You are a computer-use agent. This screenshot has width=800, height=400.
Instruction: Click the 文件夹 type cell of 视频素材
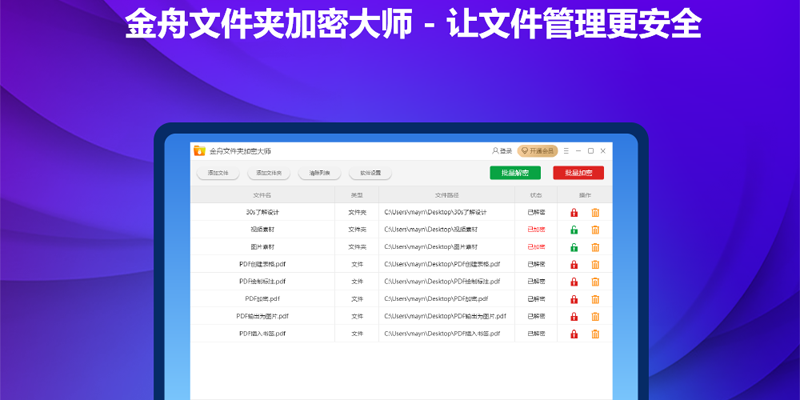[x=357, y=230]
